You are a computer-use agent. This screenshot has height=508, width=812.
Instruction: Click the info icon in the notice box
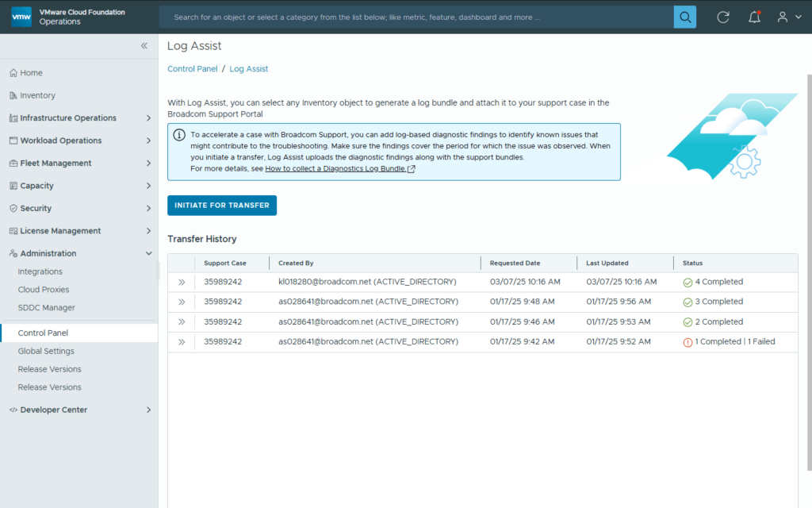(x=179, y=135)
